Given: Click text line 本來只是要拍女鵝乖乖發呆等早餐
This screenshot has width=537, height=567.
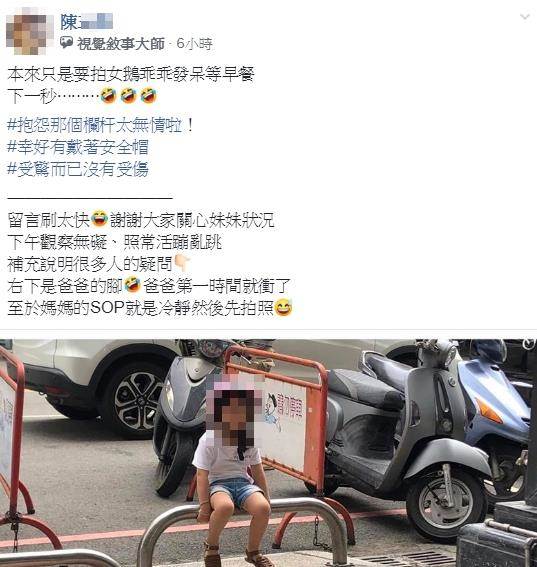Looking at the screenshot, I should pyautogui.click(x=131, y=74).
